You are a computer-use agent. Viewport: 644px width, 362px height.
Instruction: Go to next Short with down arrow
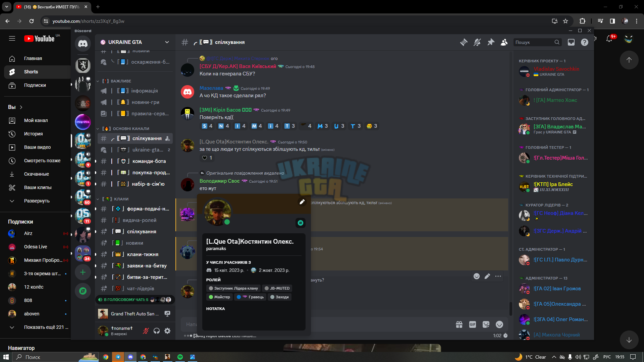[x=629, y=340]
